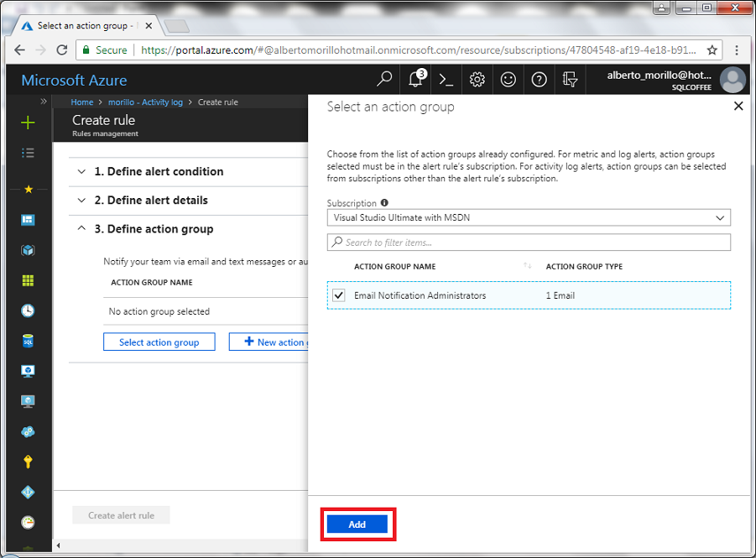Click the sort arrows beside Action Group Name

point(528,266)
